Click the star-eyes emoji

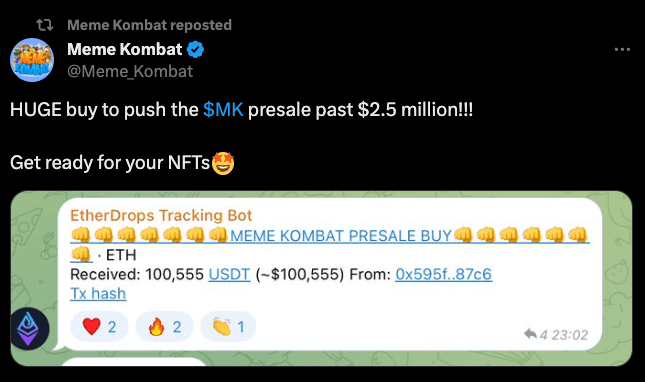pyautogui.click(x=223, y=163)
